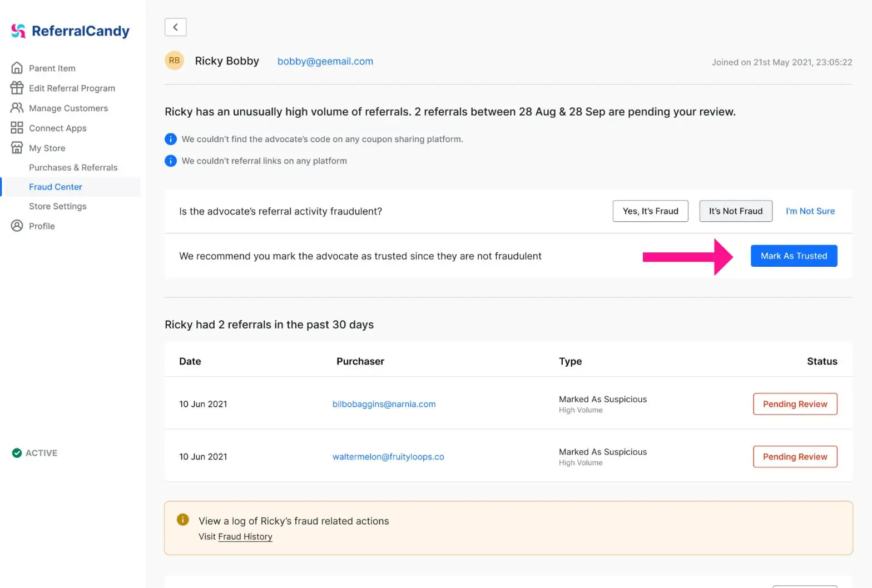The width and height of the screenshot is (872, 588).
Task: Click info icon beside referral links message
Action: click(x=171, y=161)
